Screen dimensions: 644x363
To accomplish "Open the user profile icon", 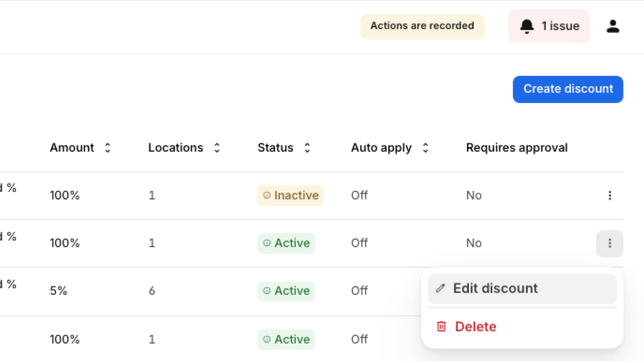I will coord(613,26).
